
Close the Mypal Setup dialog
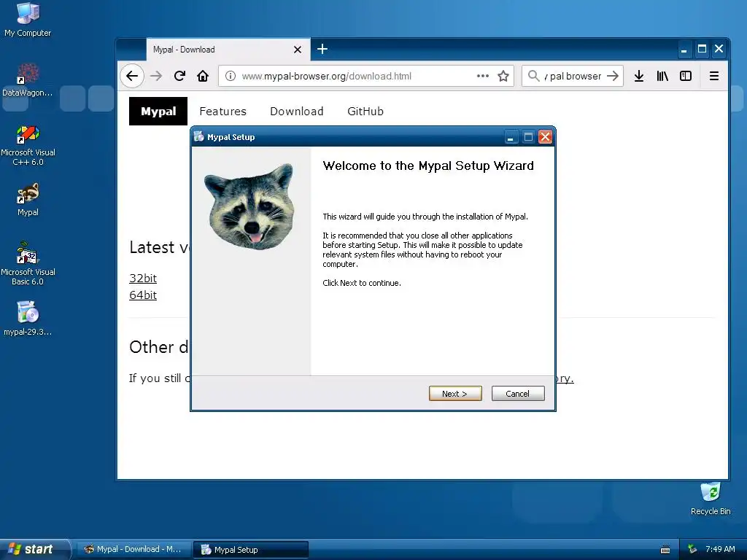pos(545,137)
